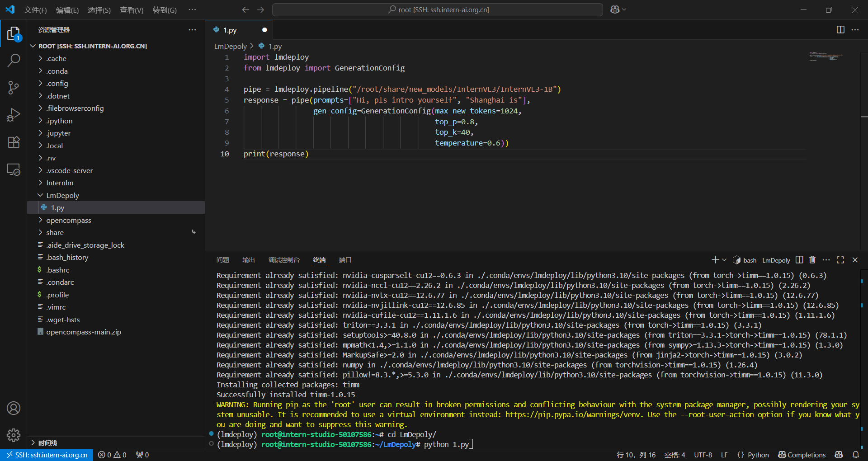Expand the share folder
The image size is (868, 461).
coord(116,232)
